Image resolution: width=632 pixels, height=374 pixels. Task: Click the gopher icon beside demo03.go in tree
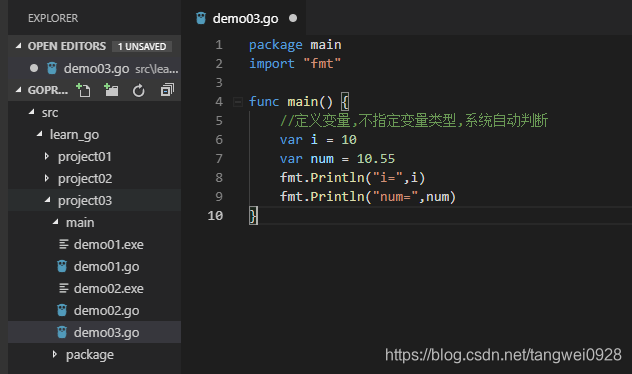62,332
